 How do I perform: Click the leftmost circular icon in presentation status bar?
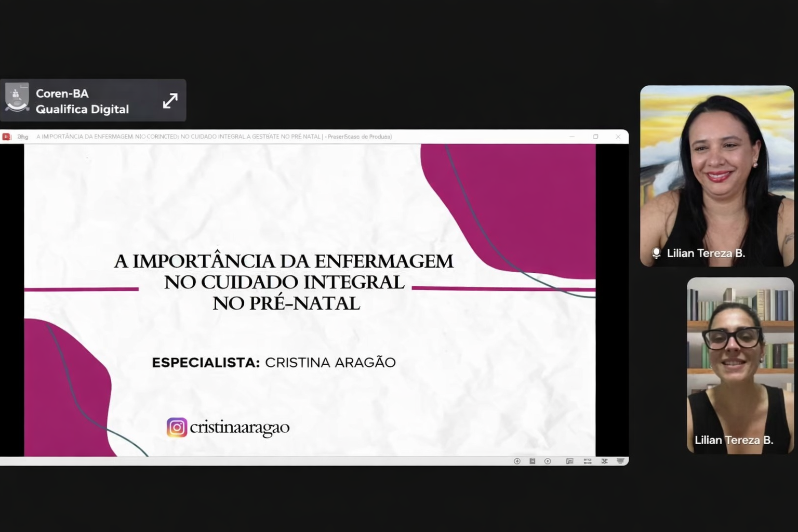click(517, 461)
